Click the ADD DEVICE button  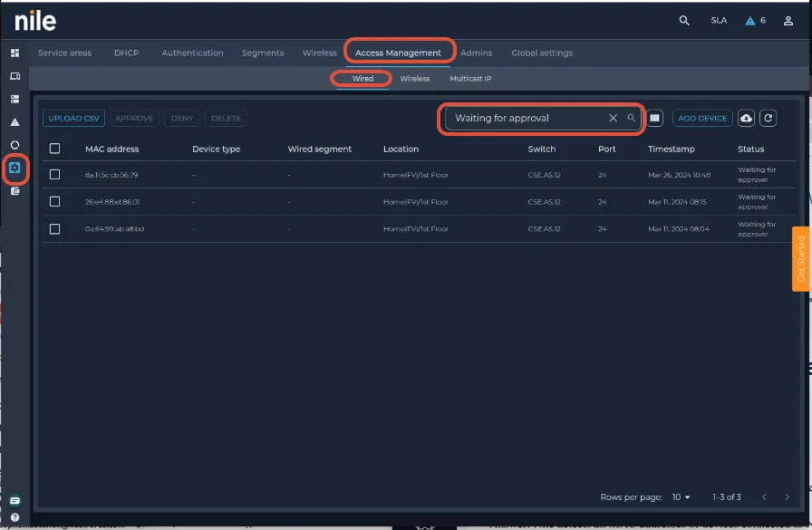(x=702, y=118)
